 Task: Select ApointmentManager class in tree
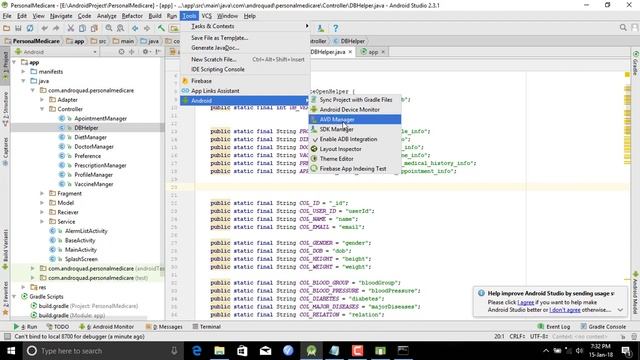(100, 118)
